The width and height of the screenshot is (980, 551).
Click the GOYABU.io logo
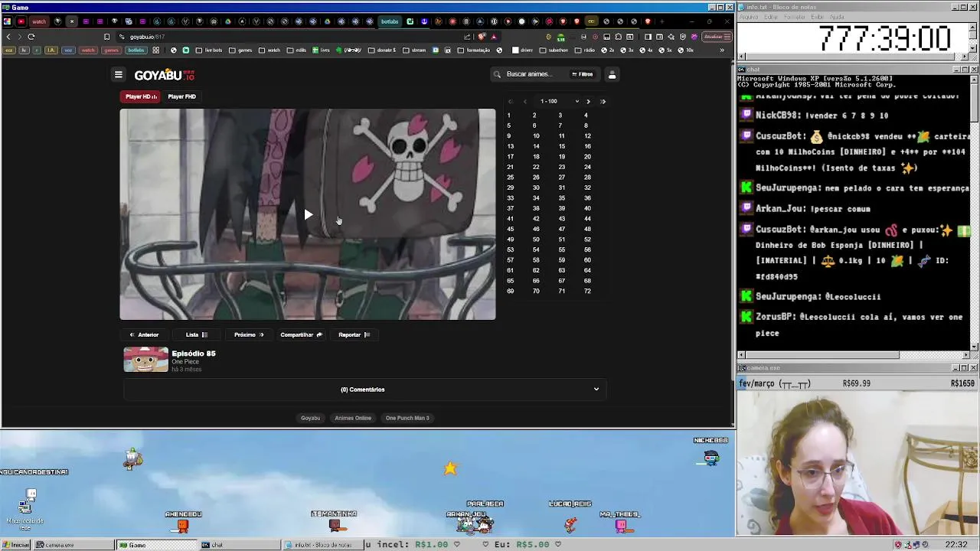tap(165, 75)
